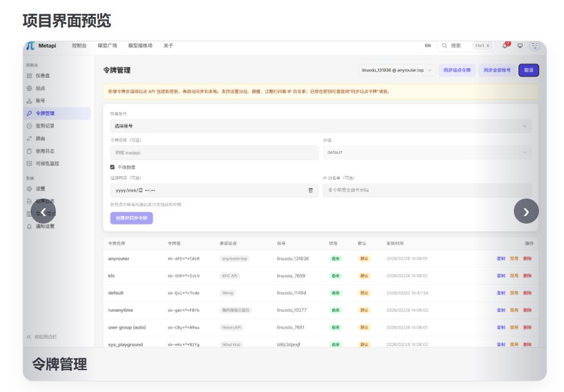Open 关于 in top navigation

169,46
